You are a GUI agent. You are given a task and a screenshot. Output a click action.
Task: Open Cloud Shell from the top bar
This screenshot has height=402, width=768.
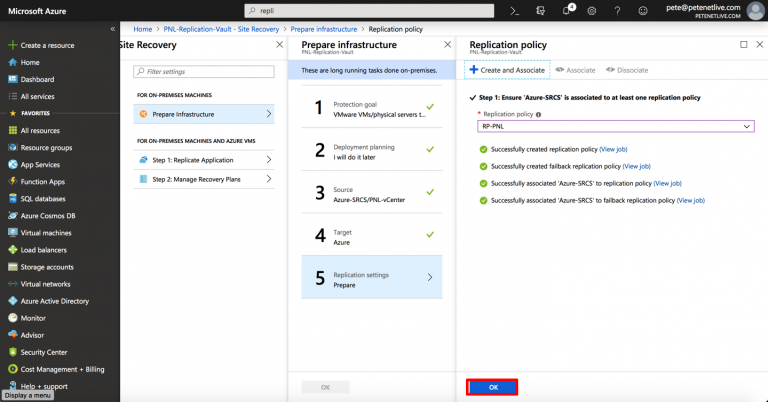(x=514, y=11)
